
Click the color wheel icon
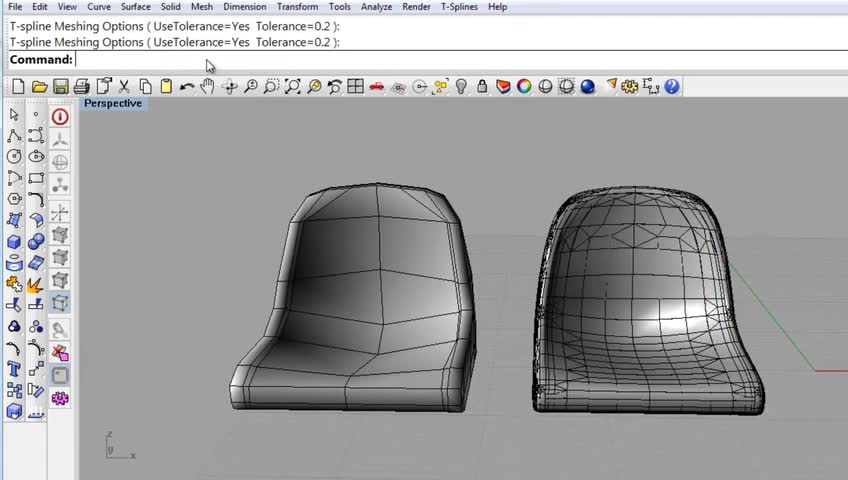524,87
